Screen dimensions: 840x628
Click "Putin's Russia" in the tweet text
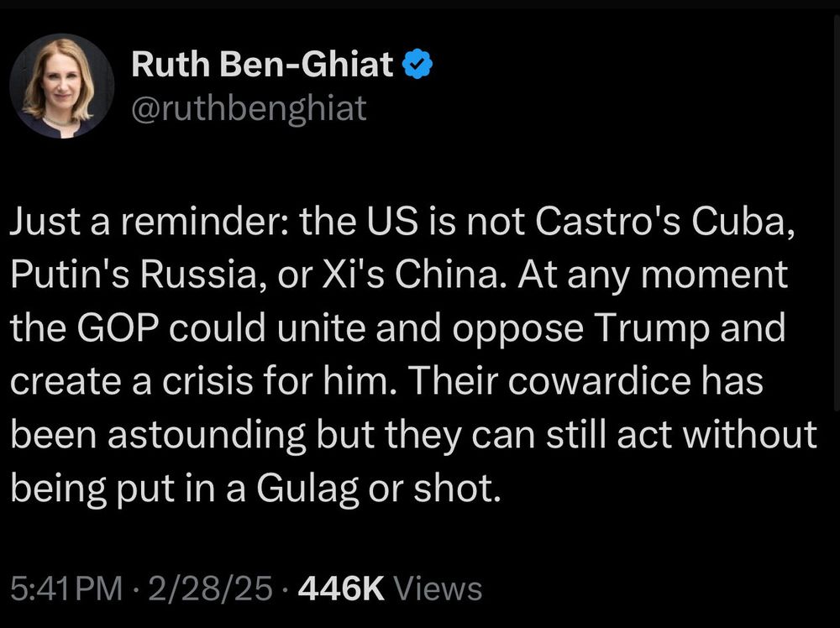point(134,275)
